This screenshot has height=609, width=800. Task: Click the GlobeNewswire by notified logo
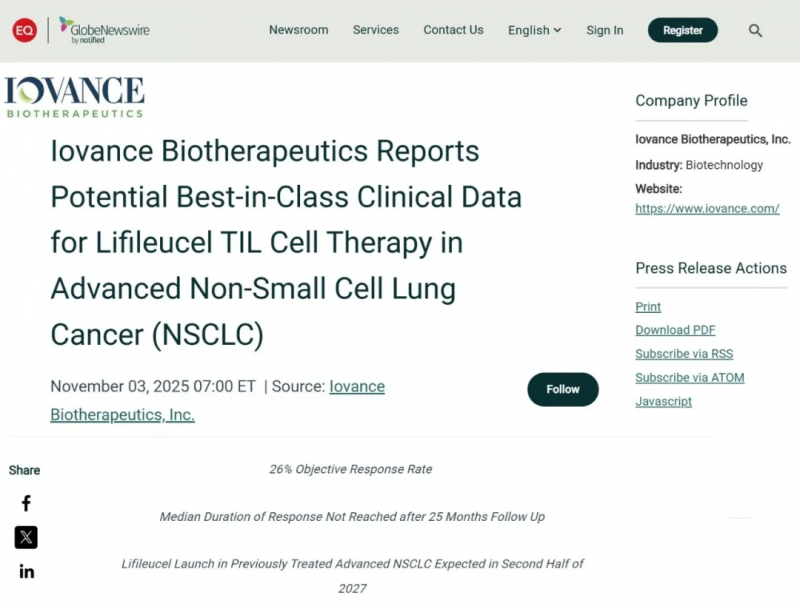coord(104,30)
